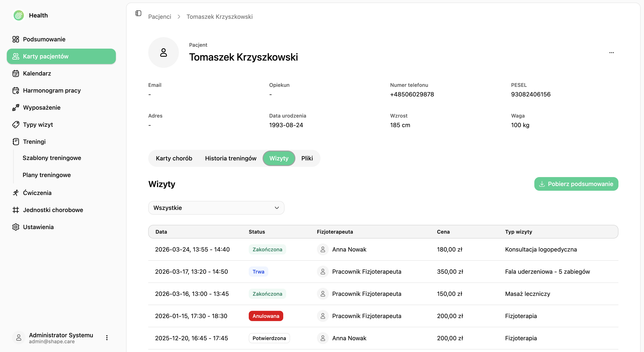The width and height of the screenshot is (644, 352).
Task: Open the Ustawienia gear icon
Action: point(16,227)
